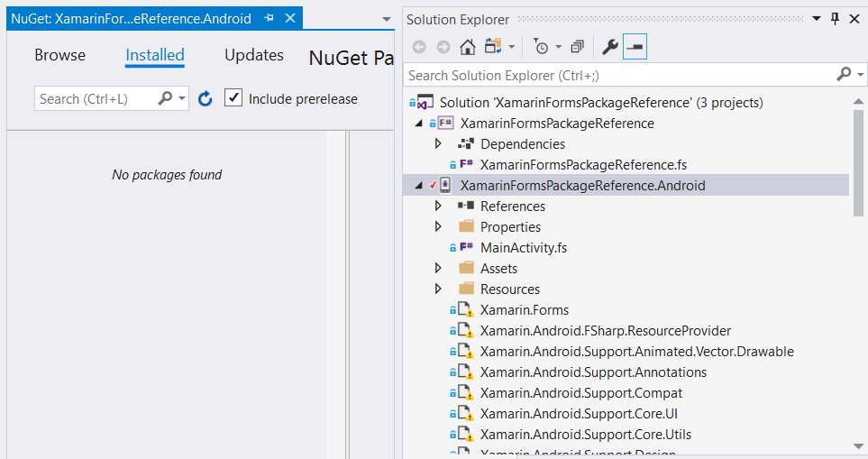The height and width of the screenshot is (459, 868).
Task: Click the References node icon
Action: coord(466,206)
